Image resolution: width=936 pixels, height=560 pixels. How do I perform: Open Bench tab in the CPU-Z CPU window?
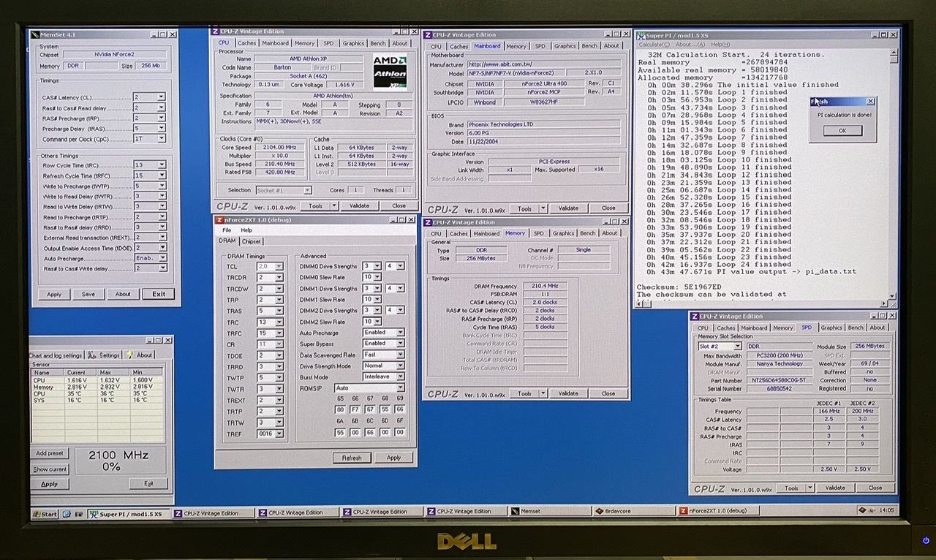tap(378, 43)
